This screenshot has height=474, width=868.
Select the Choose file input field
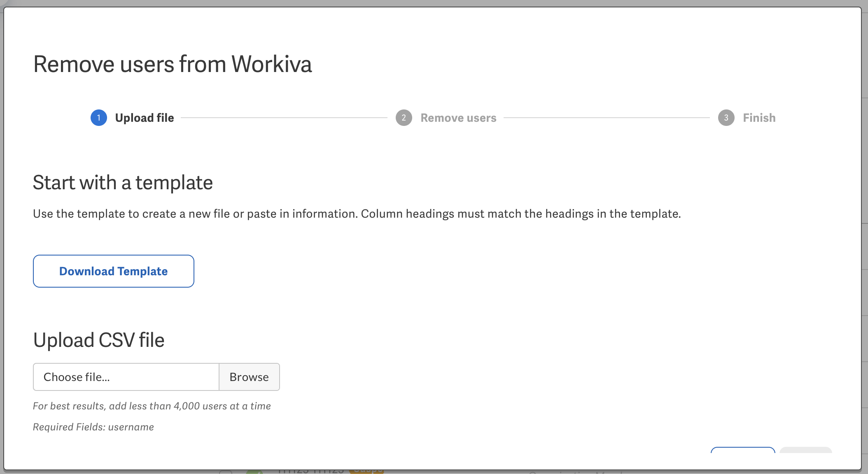coord(126,377)
